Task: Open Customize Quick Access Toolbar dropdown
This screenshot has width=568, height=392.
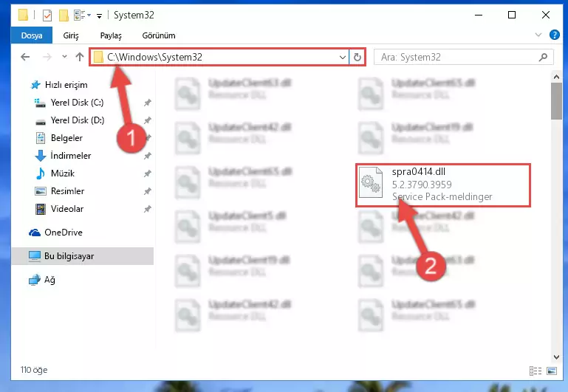Action: point(99,16)
